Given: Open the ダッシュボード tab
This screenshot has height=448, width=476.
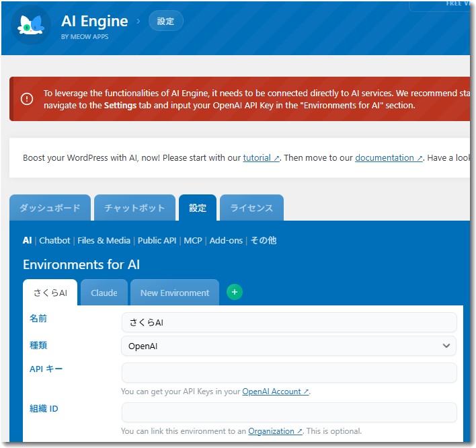Looking at the screenshot, I should [50, 208].
